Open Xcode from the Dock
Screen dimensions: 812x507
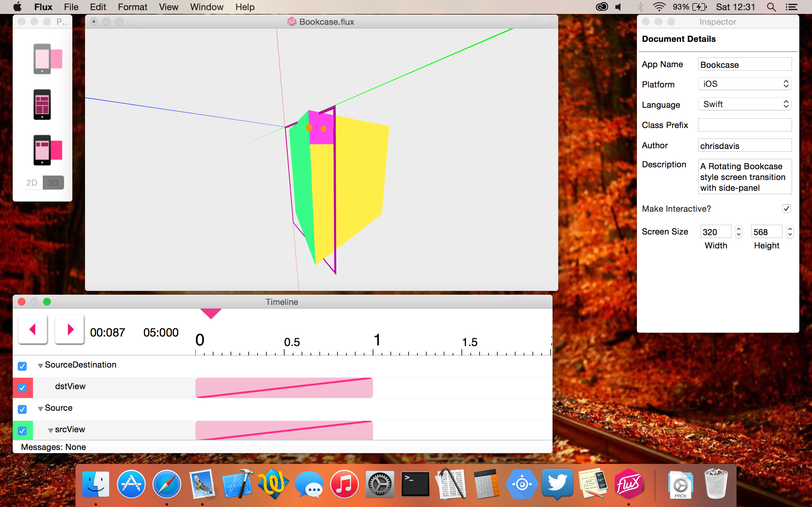(x=238, y=484)
